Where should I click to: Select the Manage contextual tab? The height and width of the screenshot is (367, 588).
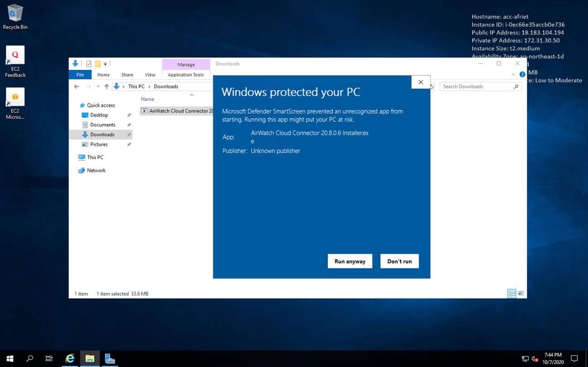pyautogui.click(x=186, y=64)
